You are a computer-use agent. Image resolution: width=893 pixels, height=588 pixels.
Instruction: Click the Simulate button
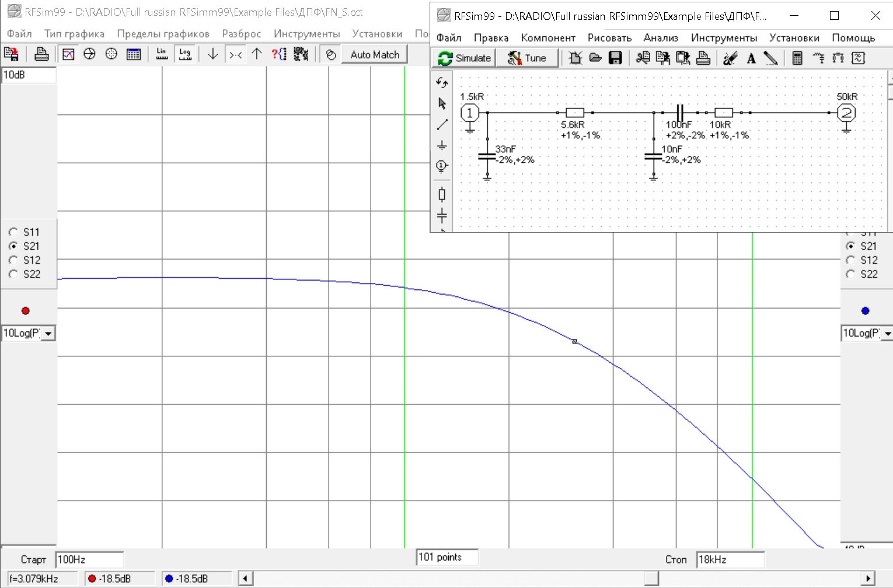(465, 58)
